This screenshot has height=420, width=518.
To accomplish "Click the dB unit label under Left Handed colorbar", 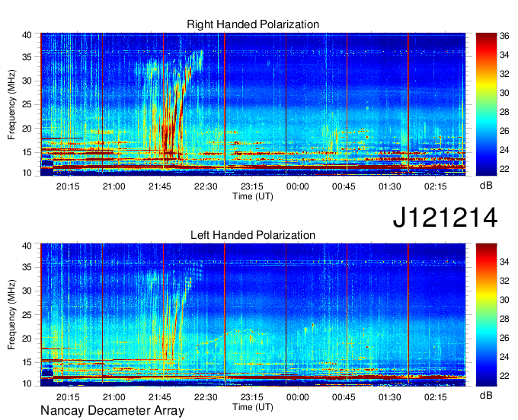I will pos(486,395).
